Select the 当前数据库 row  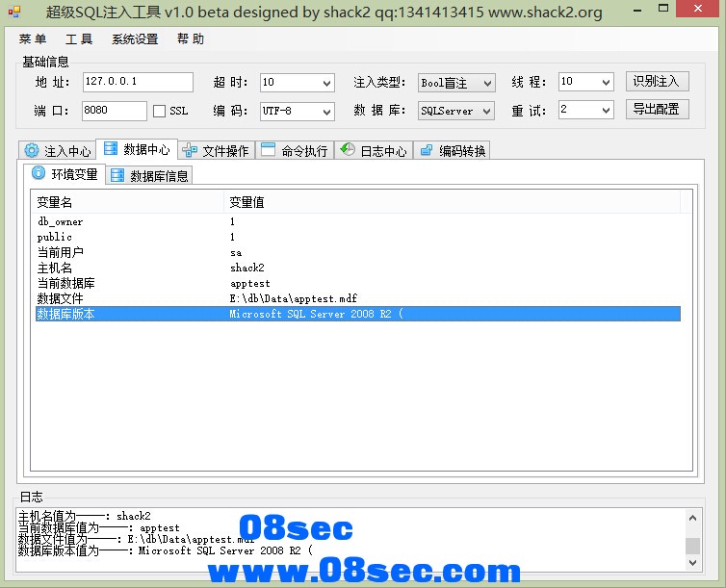358,283
